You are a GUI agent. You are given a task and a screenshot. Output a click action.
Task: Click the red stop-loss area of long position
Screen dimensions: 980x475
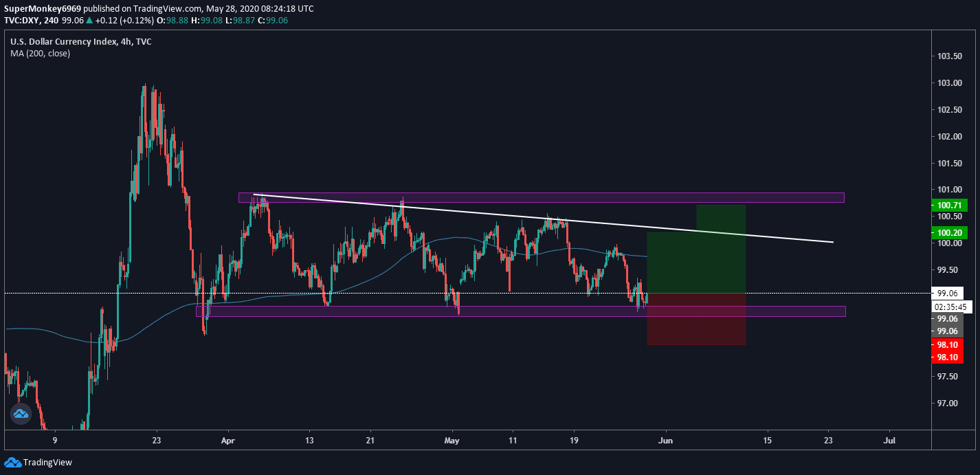click(x=696, y=319)
